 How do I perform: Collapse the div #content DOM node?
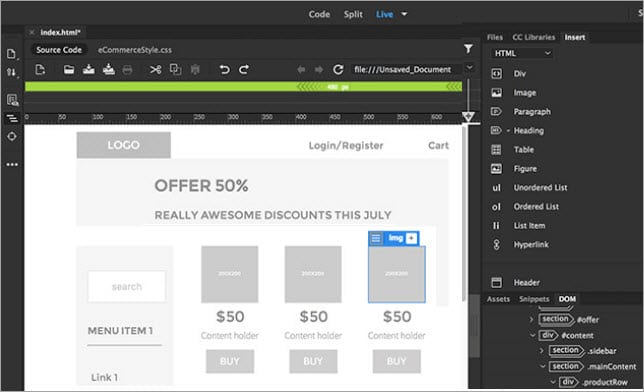[x=533, y=335]
